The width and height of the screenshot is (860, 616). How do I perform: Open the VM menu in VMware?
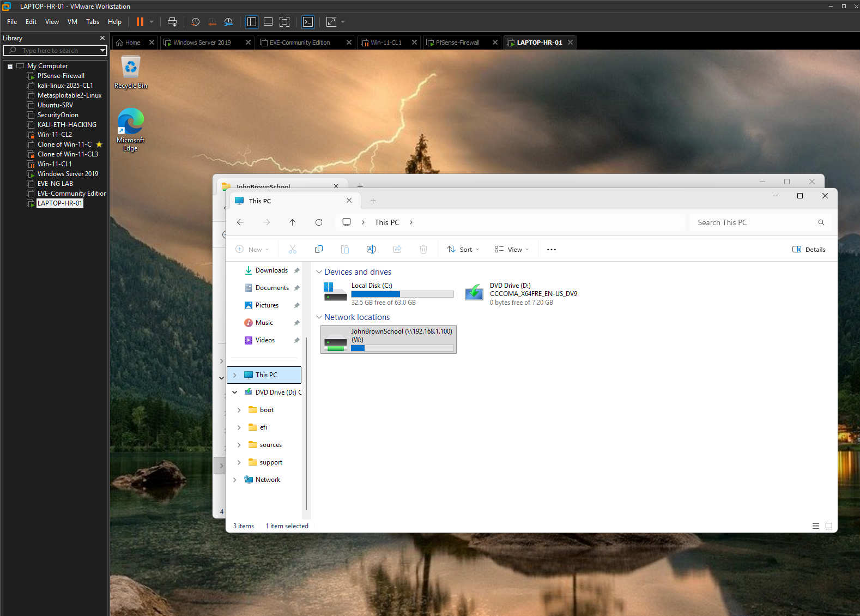(x=72, y=22)
